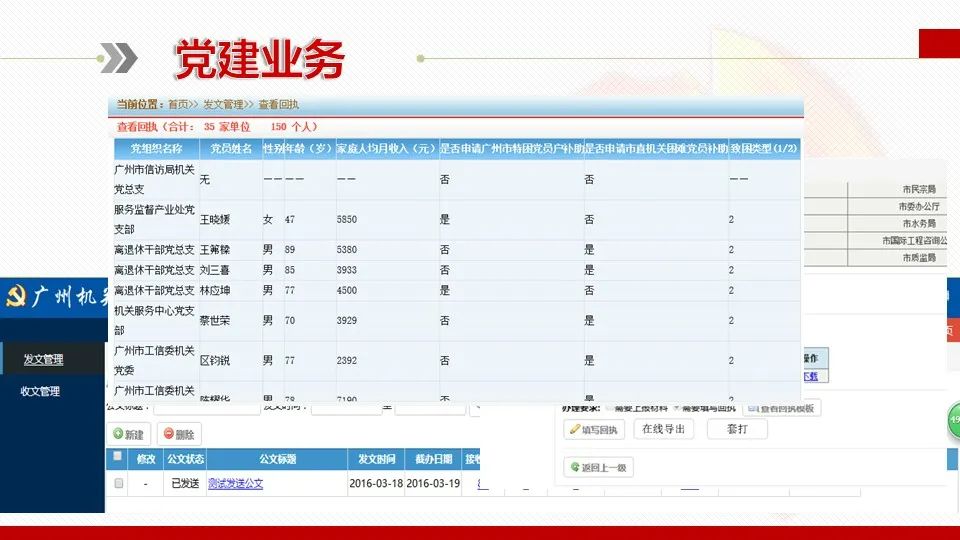Click 发文管理 in the breadcrumb path
The height and width of the screenshot is (540, 960).
(223, 105)
